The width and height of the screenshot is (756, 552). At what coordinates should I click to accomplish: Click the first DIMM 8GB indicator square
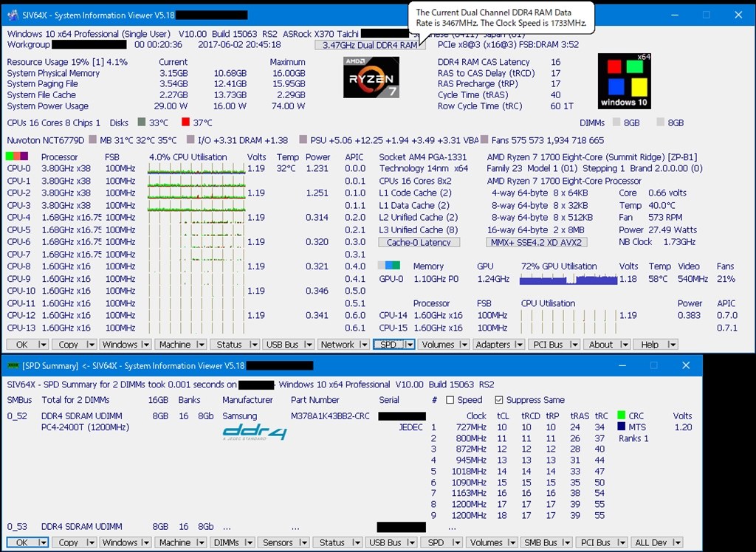point(616,123)
